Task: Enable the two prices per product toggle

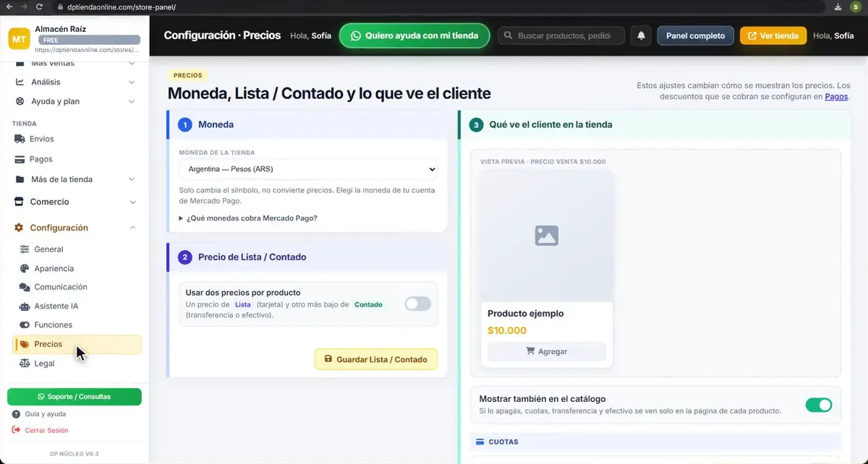Action: point(417,304)
